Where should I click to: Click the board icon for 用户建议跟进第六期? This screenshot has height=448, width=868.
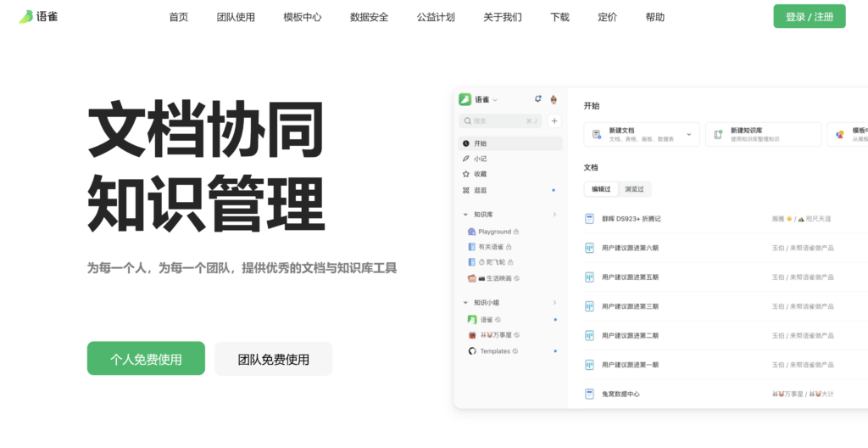[x=590, y=248]
